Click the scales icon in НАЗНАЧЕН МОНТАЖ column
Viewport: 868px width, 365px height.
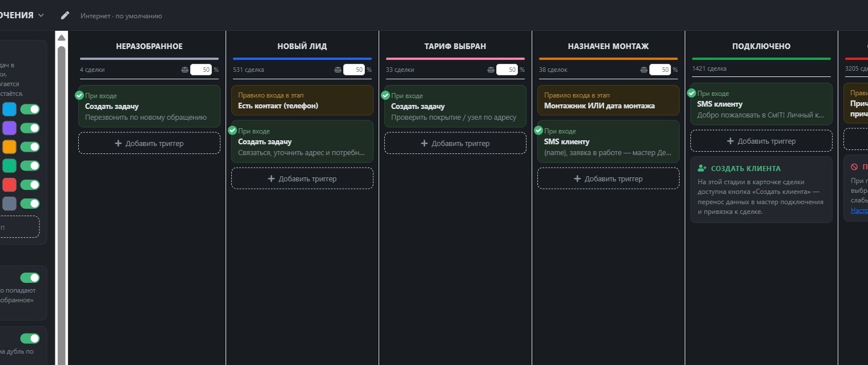644,70
